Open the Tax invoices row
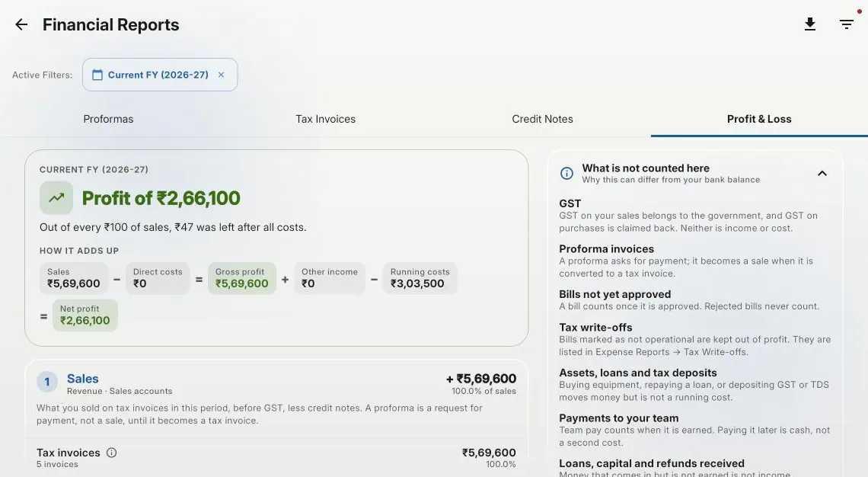868x477 pixels. pos(276,458)
